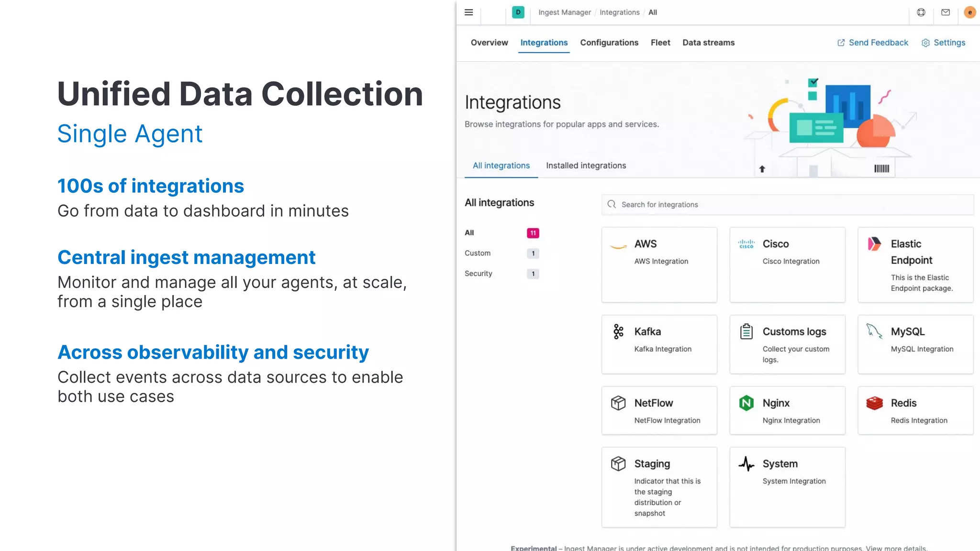The height and width of the screenshot is (551, 980).
Task: Click the Nginx green N icon
Action: pyautogui.click(x=746, y=403)
